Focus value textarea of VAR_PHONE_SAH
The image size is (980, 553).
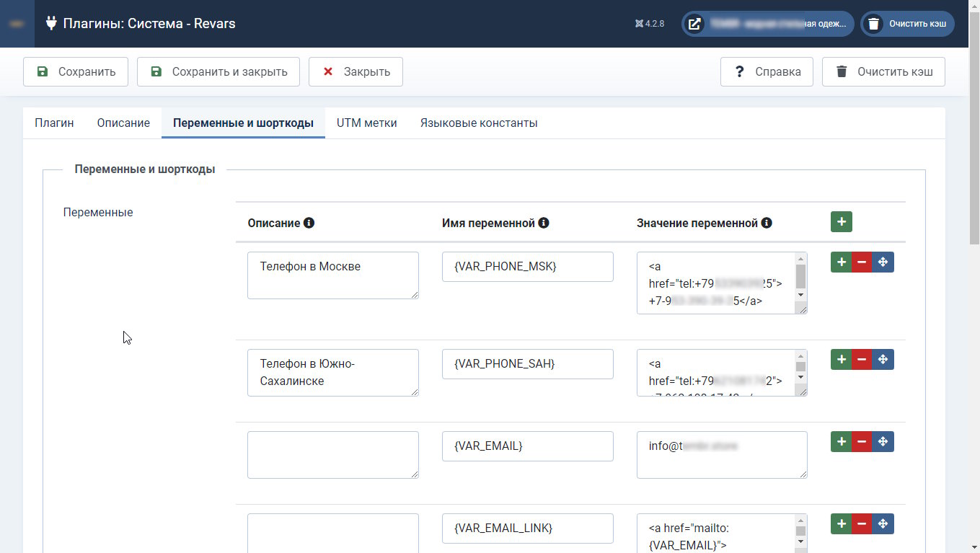click(722, 373)
